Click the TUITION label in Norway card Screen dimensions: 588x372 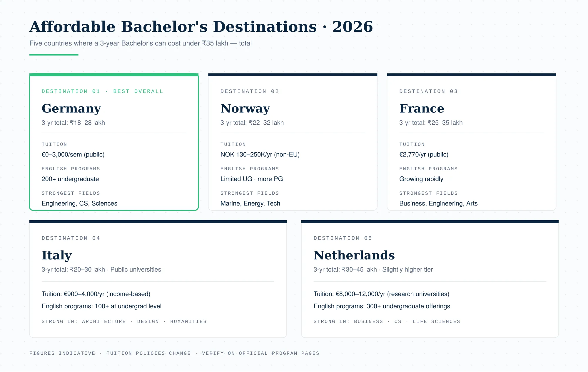[233, 144]
